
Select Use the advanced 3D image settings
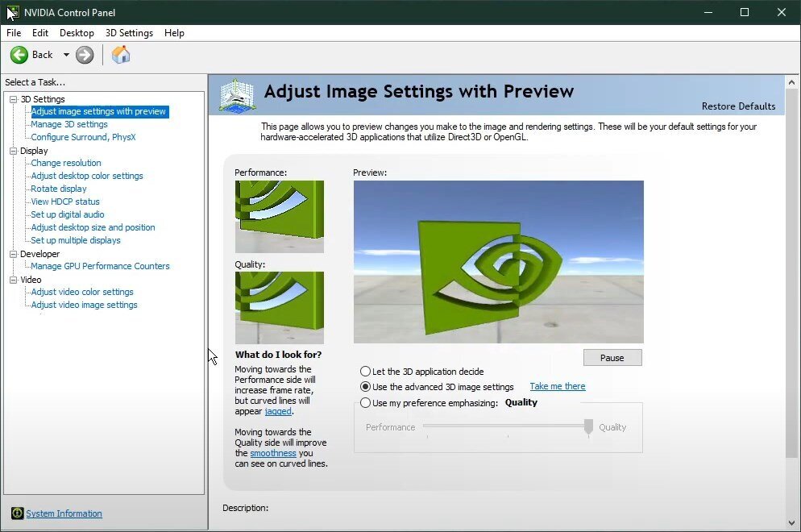click(x=366, y=387)
